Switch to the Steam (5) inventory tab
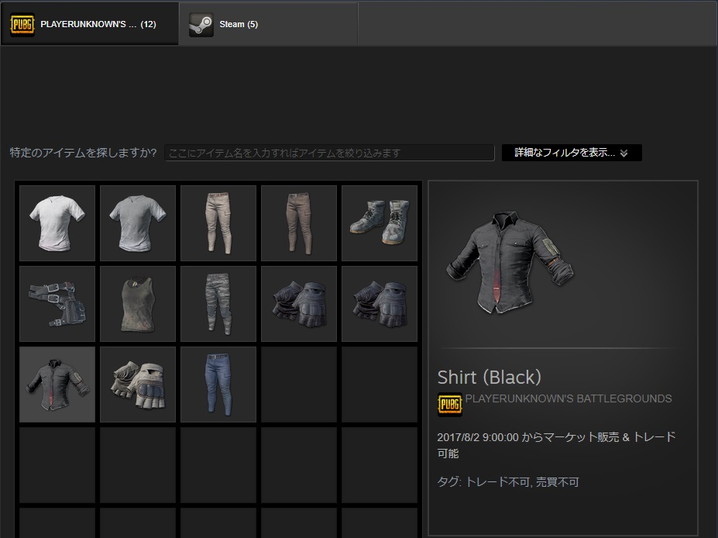The image size is (718, 538). click(x=268, y=24)
